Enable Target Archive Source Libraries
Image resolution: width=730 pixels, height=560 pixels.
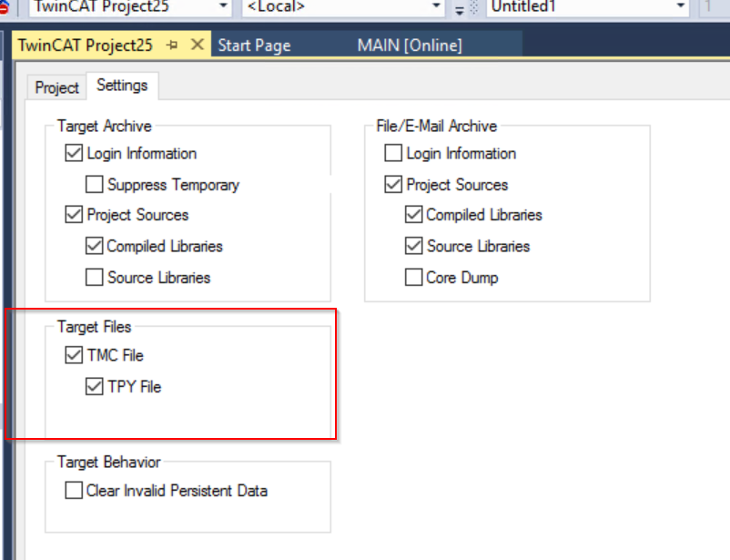tap(94, 277)
